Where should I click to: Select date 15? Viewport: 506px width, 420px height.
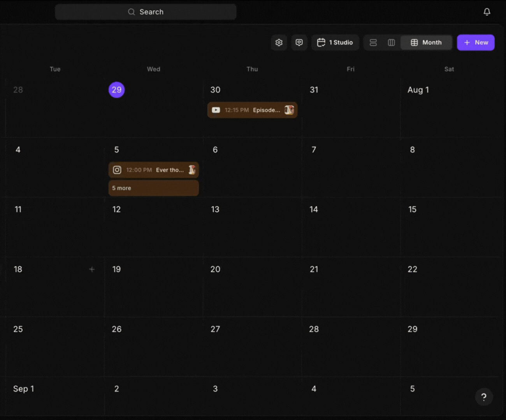pyautogui.click(x=412, y=209)
